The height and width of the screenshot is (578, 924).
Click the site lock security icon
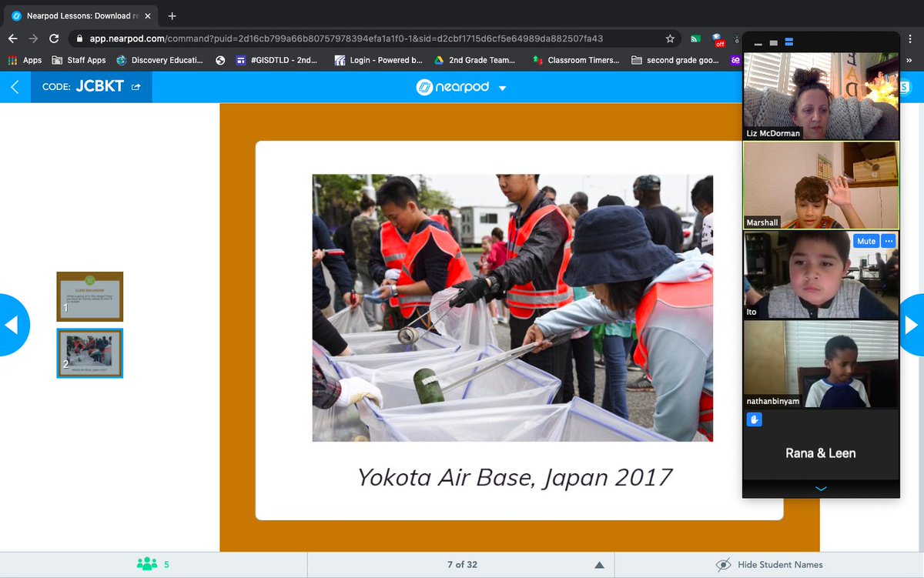point(79,38)
